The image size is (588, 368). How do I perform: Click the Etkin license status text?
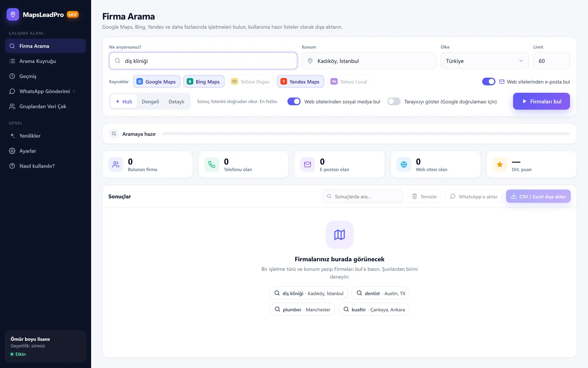pos(21,354)
